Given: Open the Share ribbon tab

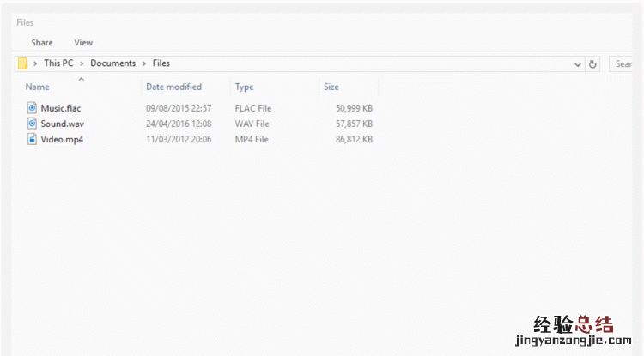Looking at the screenshot, I should click(42, 43).
